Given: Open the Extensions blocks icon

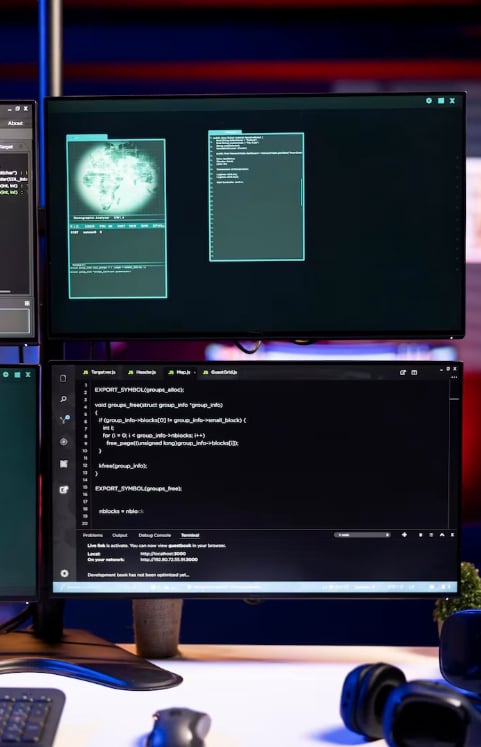Looking at the screenshot, I should pyautogui.click(x=63, y=464).
